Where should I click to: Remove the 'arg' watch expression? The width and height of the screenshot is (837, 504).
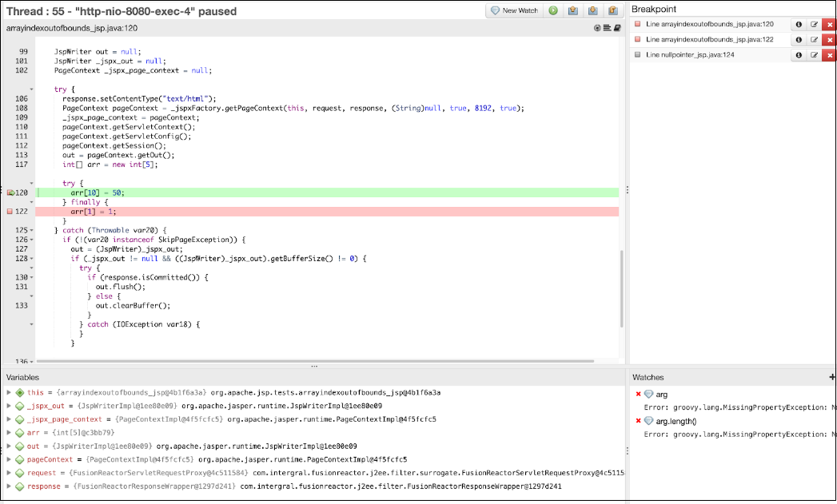[638, 394]
